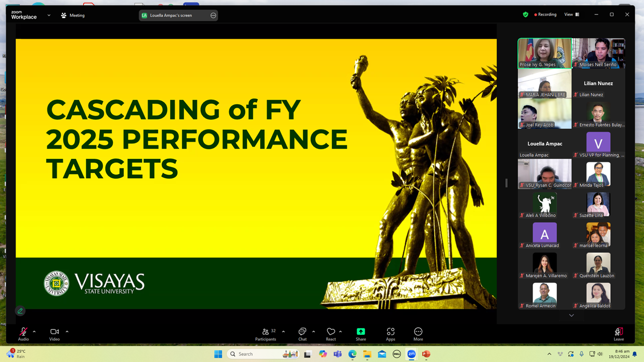Click the gallery panel resize handle

pos(506,183)
